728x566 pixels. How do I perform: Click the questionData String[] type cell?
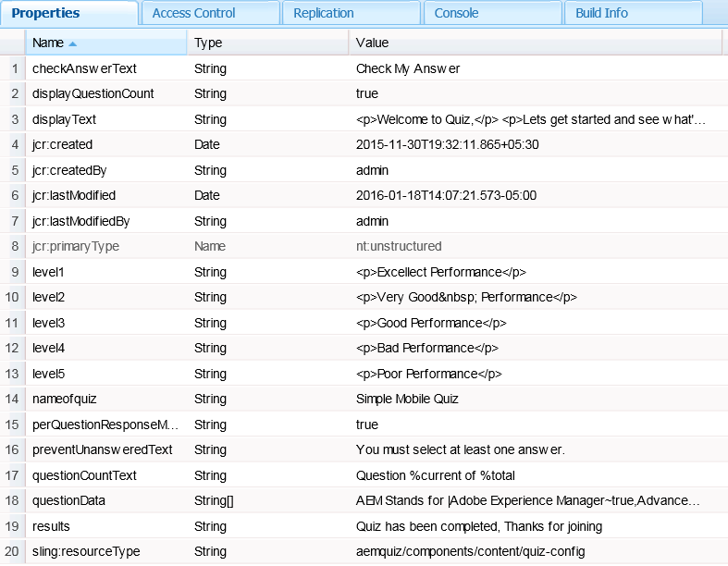(214, 501)
